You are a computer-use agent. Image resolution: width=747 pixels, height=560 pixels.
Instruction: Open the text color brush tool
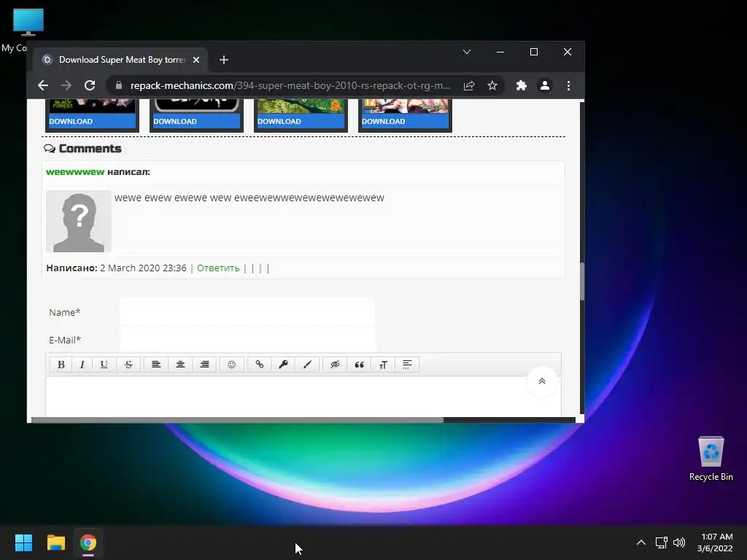[307, 365]
